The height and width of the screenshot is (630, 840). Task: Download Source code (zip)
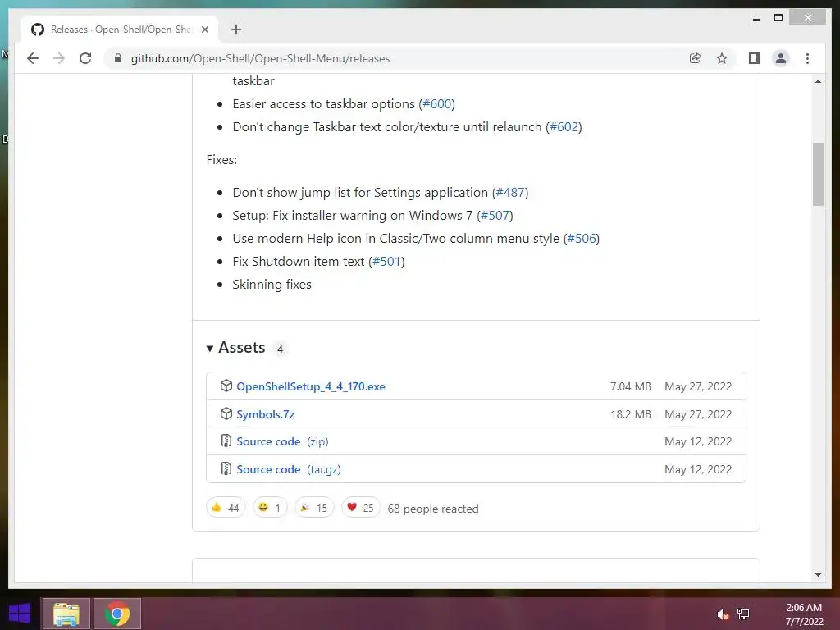pos(282,441)
